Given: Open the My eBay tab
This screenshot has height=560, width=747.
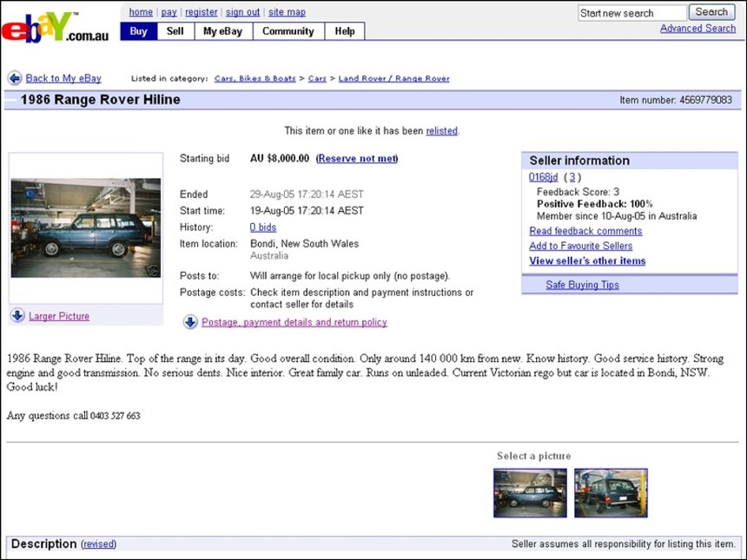Looking at the screenshot, I should coord(222,31).
